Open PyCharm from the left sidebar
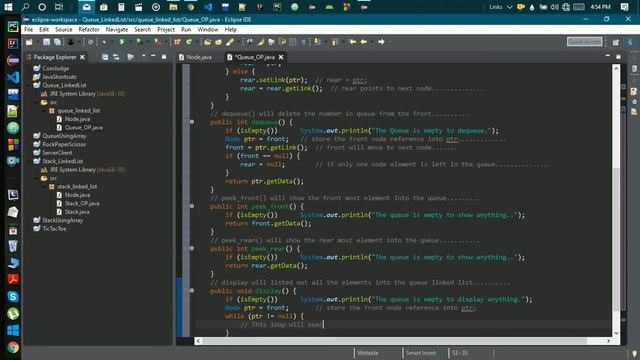This screenshot has width=640, height=360. pyautogui.click(x=13, y=27)
